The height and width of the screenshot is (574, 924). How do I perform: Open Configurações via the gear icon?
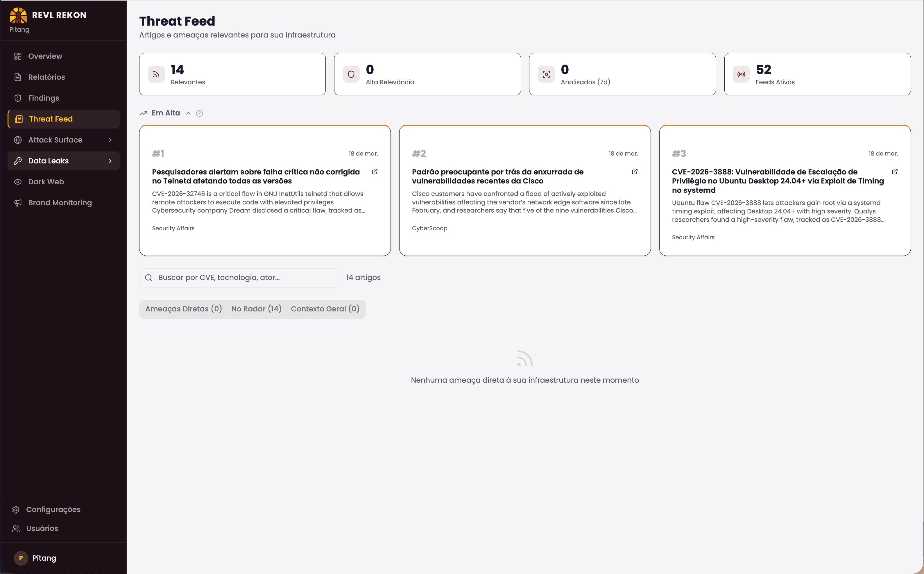tap(16, 509)
